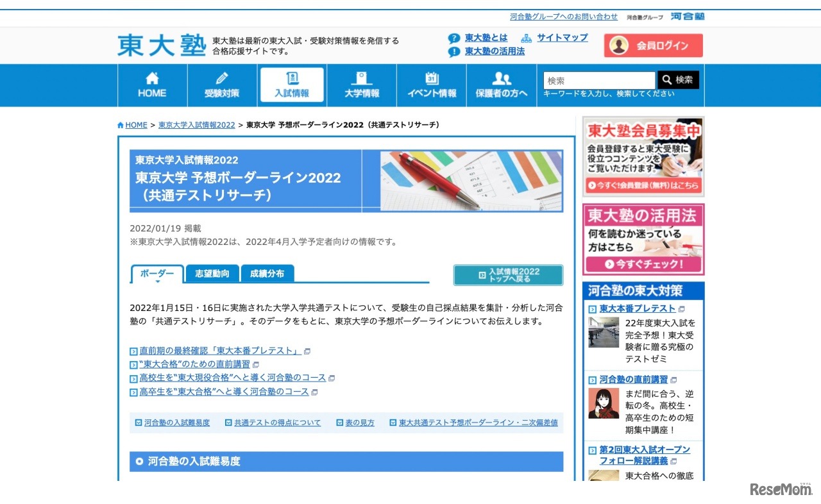Open 東大本番プレテスト sidebar link
This screenshot has width=821, height=504.
click(x=638, y=309)
